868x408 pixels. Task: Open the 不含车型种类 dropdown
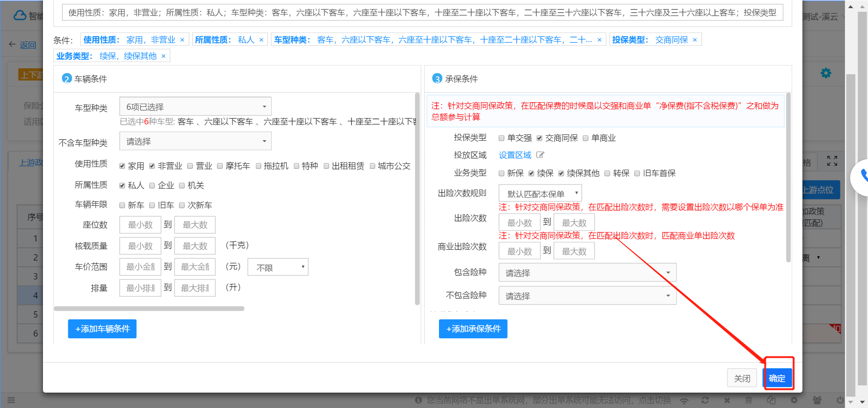(195, 142)
